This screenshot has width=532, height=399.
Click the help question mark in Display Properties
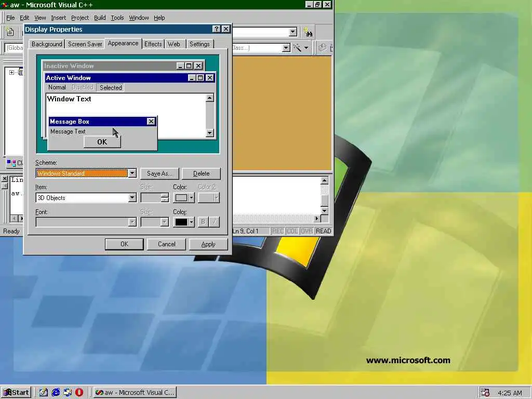tap(217, 29)
